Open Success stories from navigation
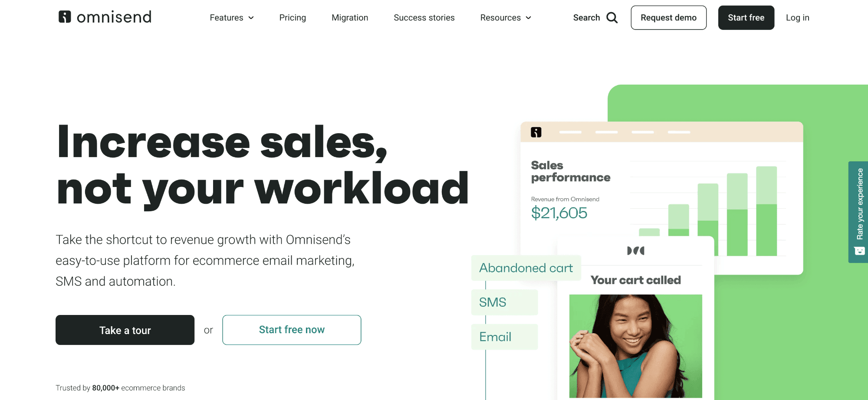 pos(424,18)
